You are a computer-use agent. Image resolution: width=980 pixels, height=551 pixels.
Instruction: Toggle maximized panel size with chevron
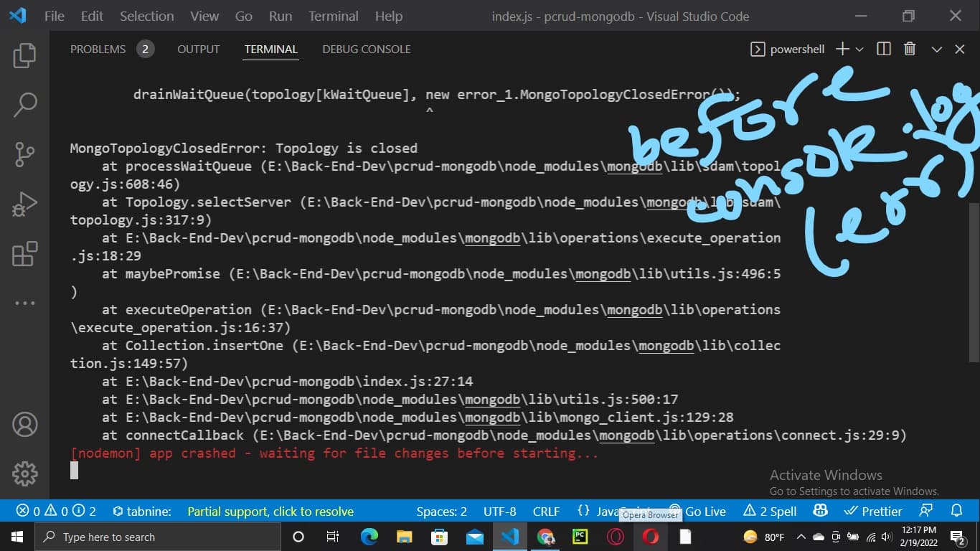click(936, 49)
